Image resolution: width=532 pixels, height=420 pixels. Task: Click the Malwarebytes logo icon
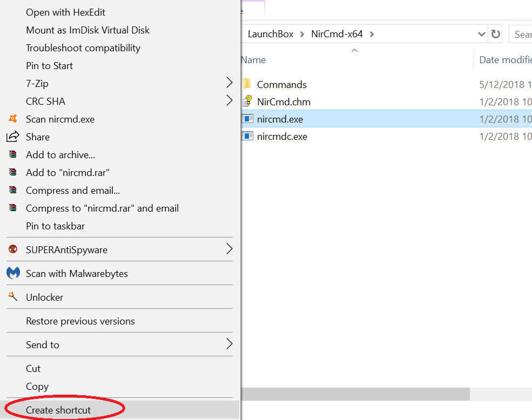coord(13,273)
